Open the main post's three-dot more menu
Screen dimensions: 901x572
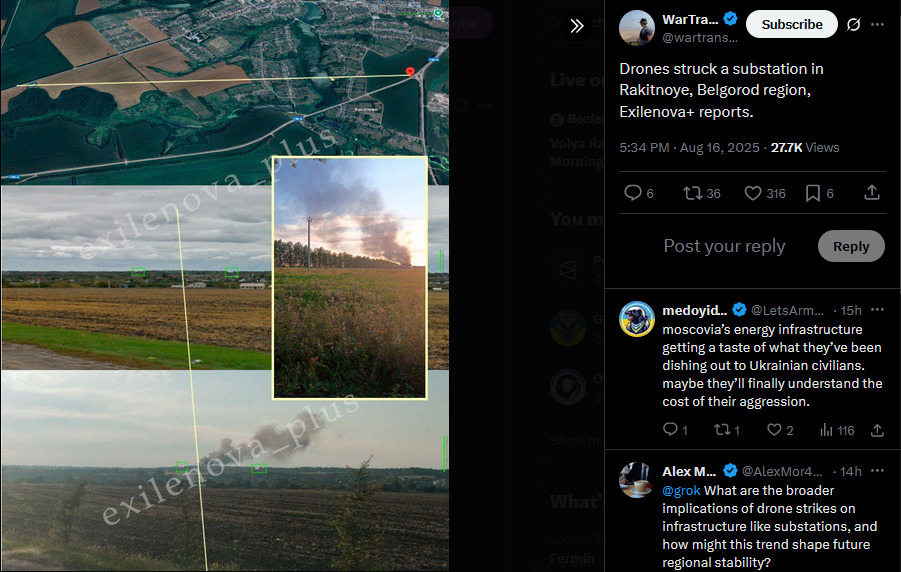[x=877, y=24]
